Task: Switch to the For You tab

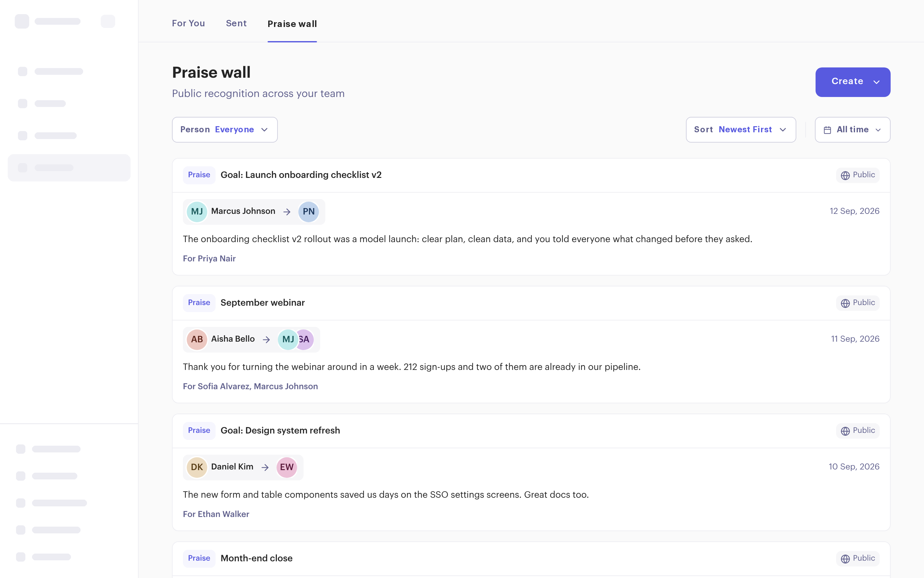Action: (x=188, y=23)
